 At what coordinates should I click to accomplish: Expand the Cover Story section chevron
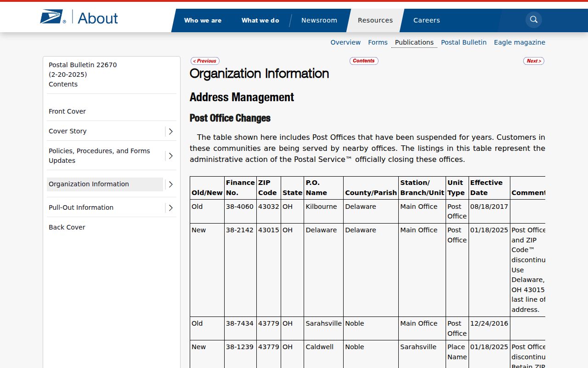[x=170, y=132]
